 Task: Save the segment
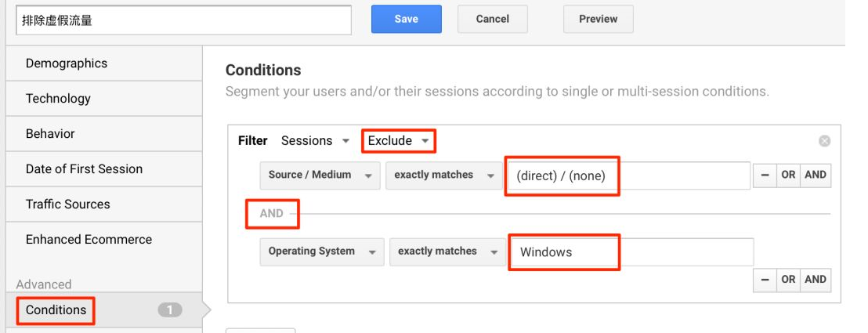pos(406,19)
